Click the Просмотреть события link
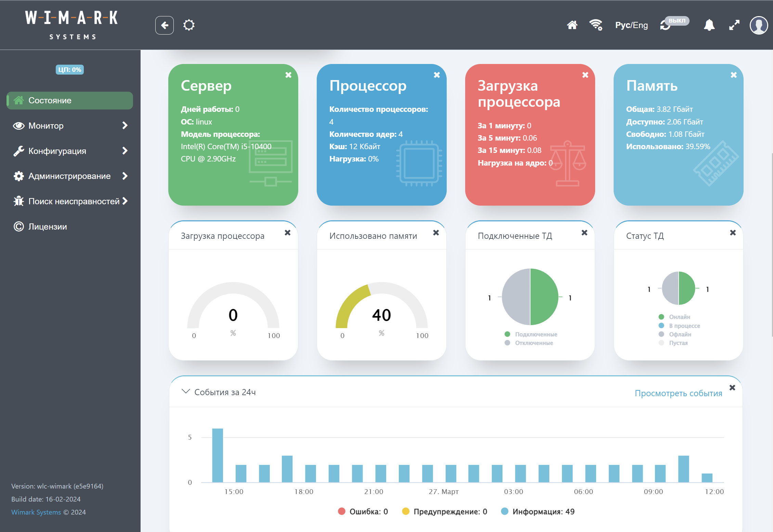773x532 pixels. coord(678,393)
